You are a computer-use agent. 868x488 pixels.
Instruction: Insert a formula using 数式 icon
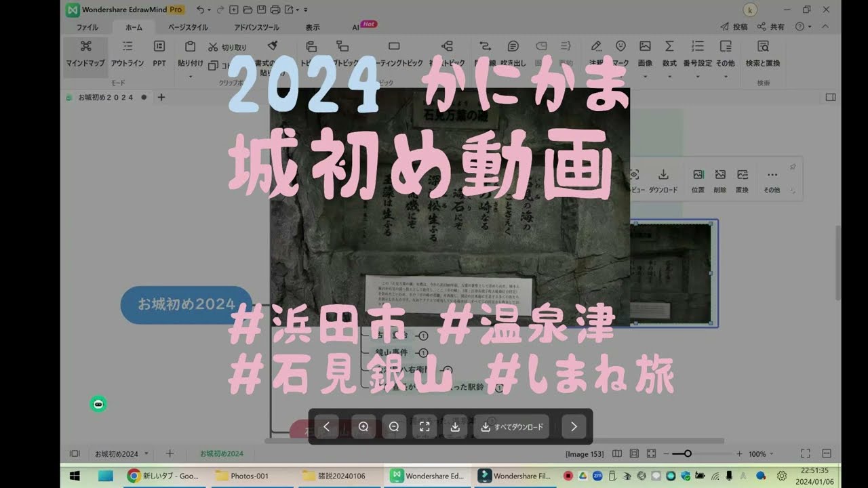click(x=669, y=54)
